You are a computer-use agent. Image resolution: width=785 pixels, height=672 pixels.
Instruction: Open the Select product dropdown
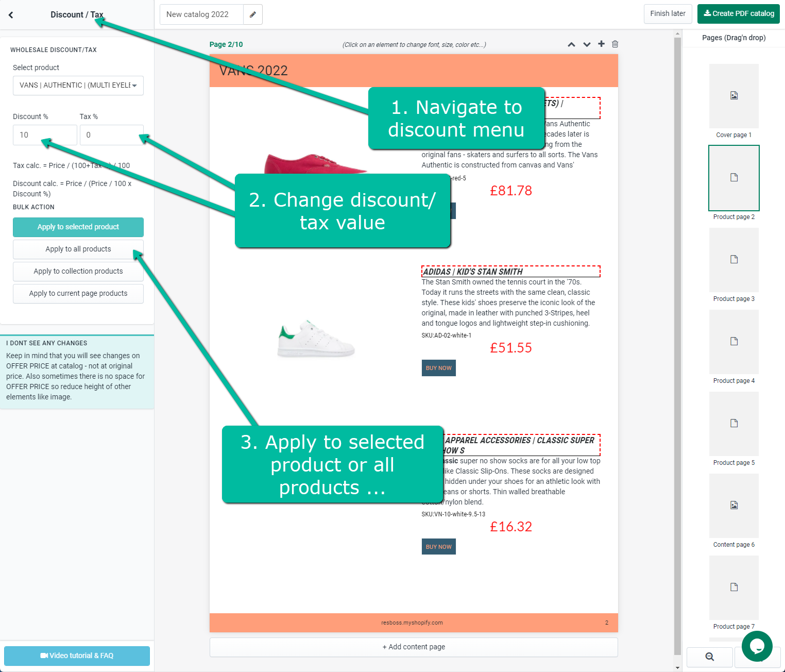pos(78,86)
